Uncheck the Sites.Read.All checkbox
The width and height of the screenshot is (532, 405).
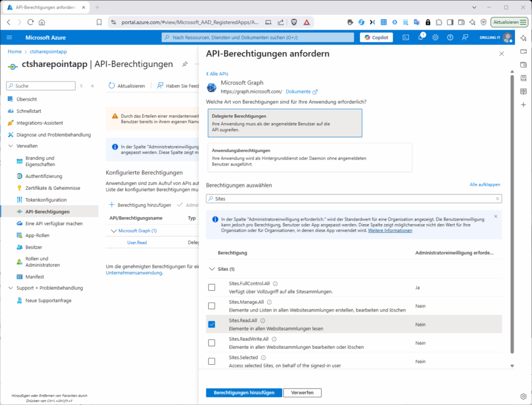212,325
